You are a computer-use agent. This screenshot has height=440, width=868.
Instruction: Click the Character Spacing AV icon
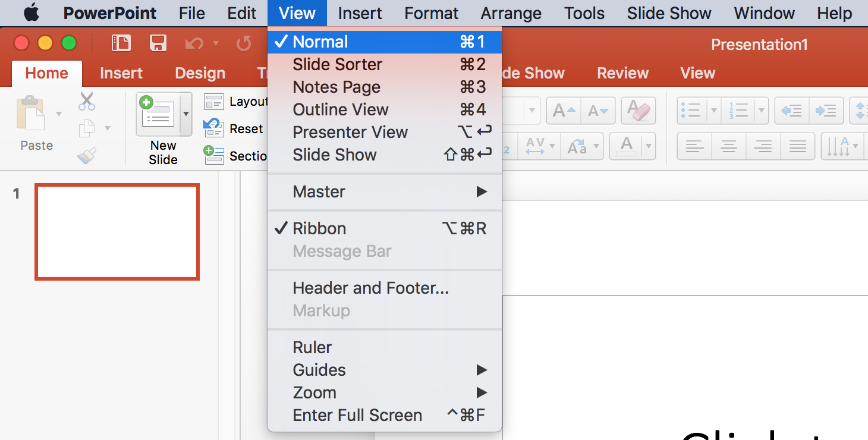(x=535, y=146)
